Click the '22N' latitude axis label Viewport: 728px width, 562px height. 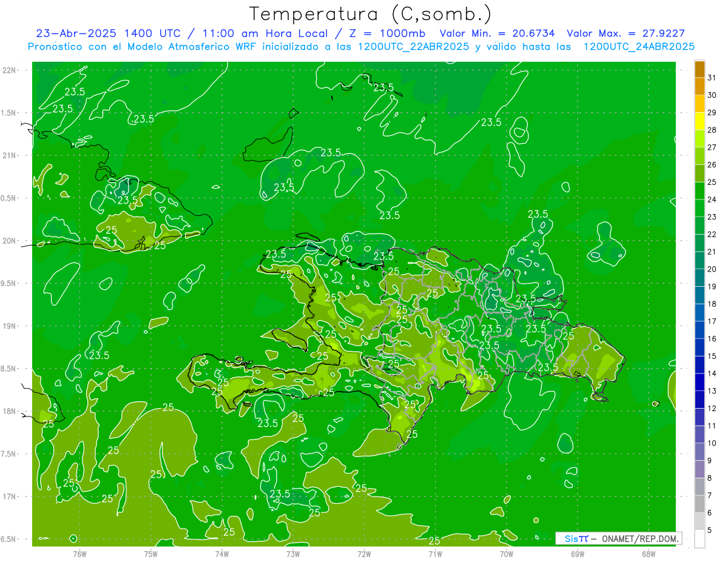(x=10, y=70)
